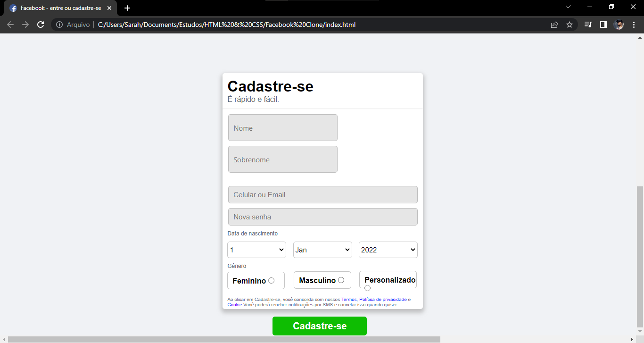Open the day of birth dropdown
Screen dimensions: 644x343
[x=256, y=250]
